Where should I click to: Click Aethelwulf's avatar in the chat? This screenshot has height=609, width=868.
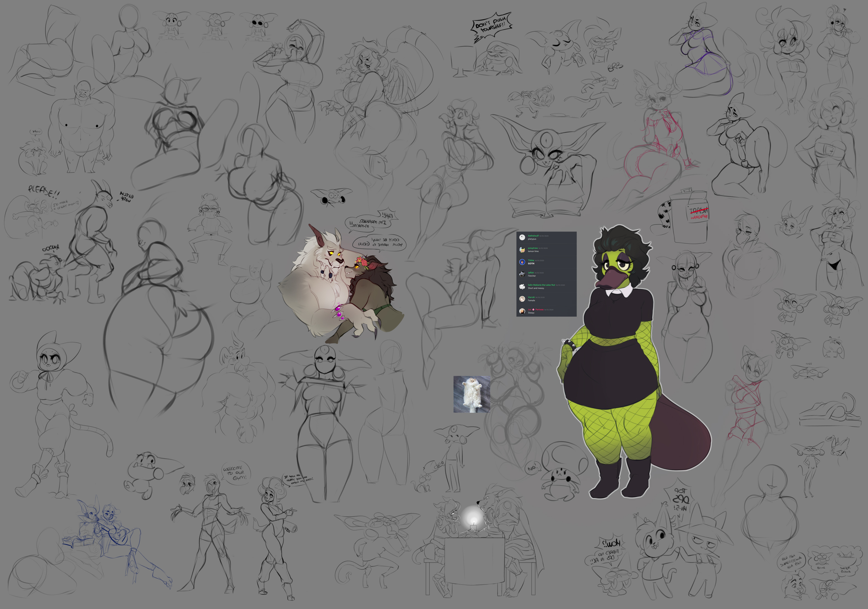tap(523, 237)
